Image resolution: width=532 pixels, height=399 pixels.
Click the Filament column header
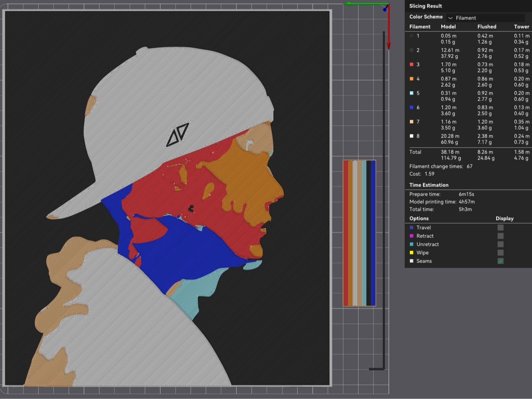coord(420,27)
